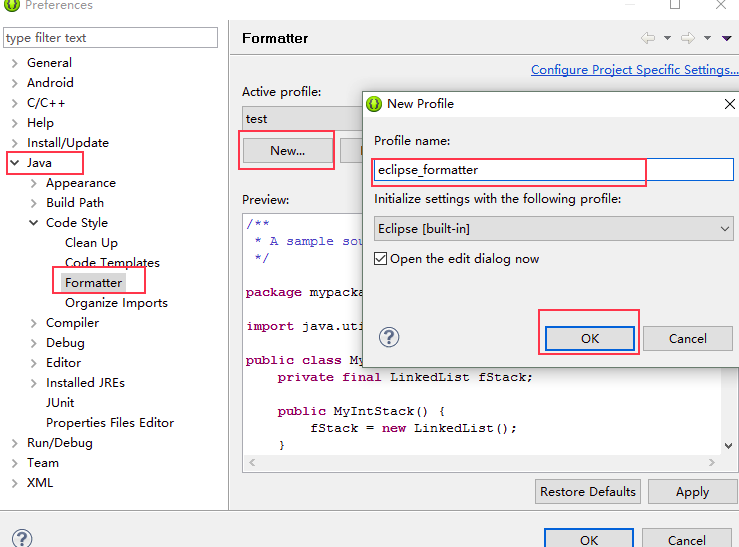
Task: Confirm the New Profile dialog with OK
Action: [x=590, y=338]
